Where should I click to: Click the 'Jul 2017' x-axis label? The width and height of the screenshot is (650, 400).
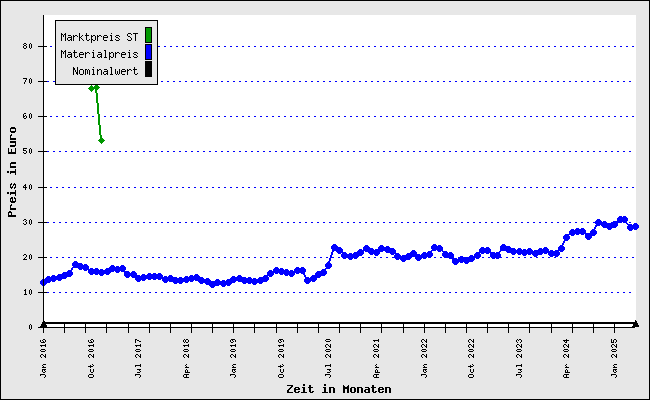click(x=138, y=358)
